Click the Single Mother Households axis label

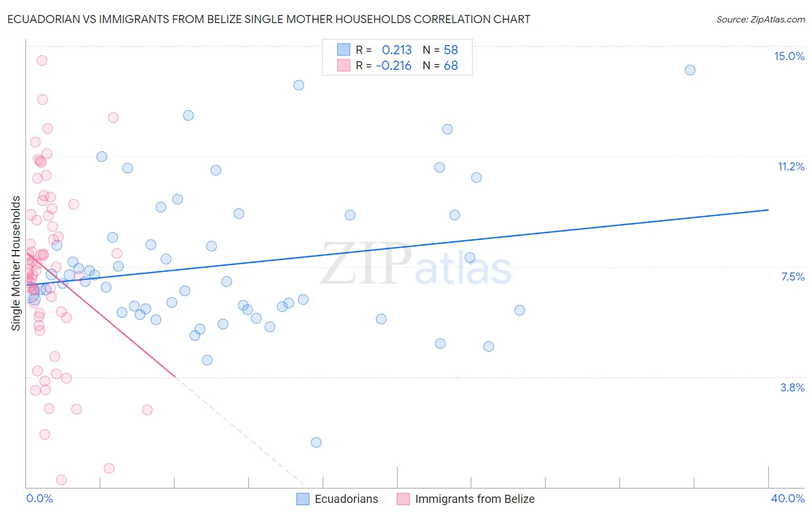[16, 263]
